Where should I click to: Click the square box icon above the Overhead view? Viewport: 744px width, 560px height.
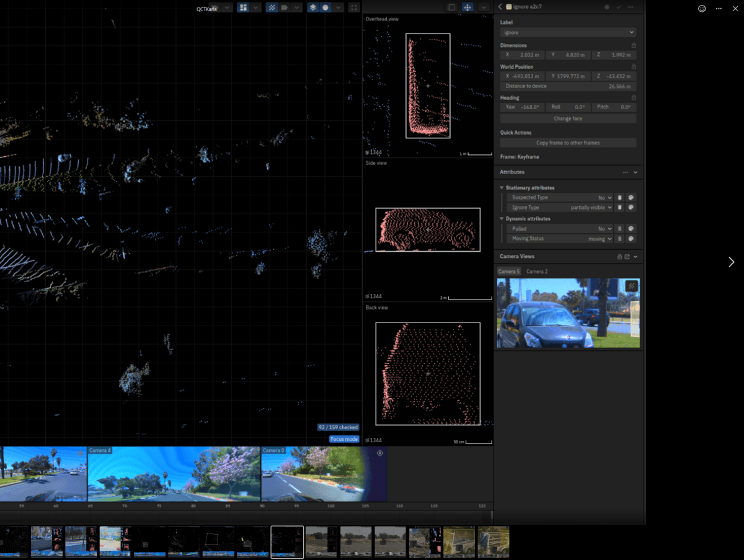[451, 7]
